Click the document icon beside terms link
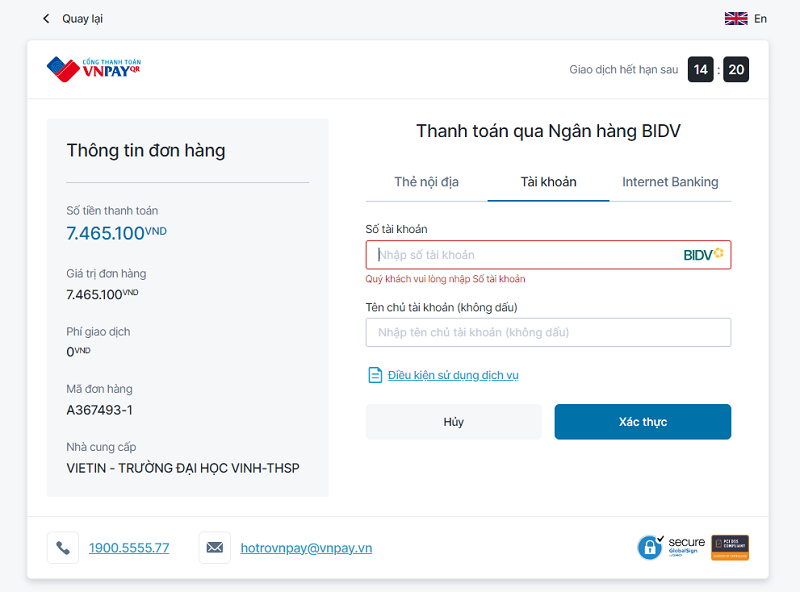 click(375, 375)
